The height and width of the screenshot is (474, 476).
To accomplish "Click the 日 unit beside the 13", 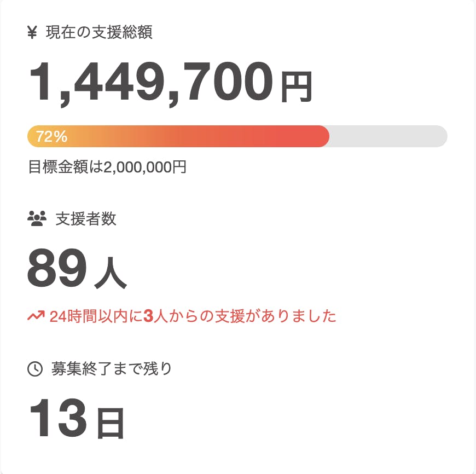I will tap(111, 423).
